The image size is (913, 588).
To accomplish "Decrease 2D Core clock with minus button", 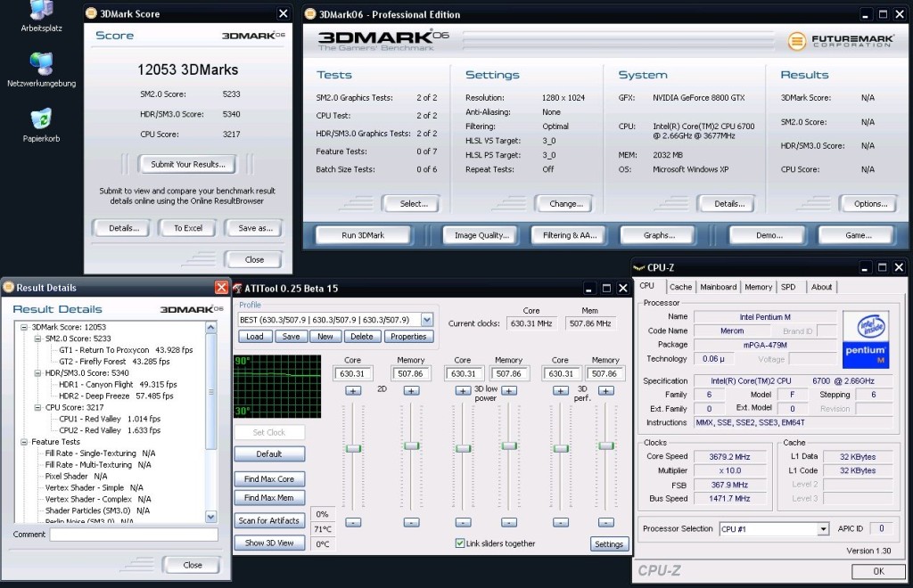I will pyautogui.click(x=353, y=522).
